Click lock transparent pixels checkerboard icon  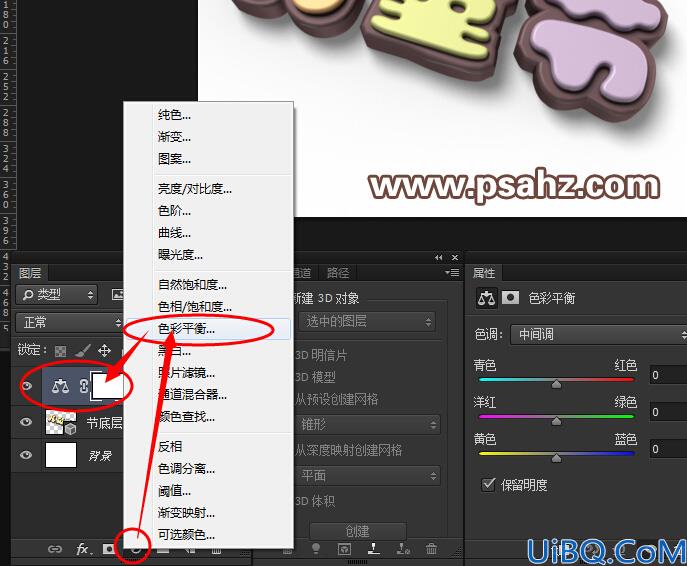[x=60, y=351]
